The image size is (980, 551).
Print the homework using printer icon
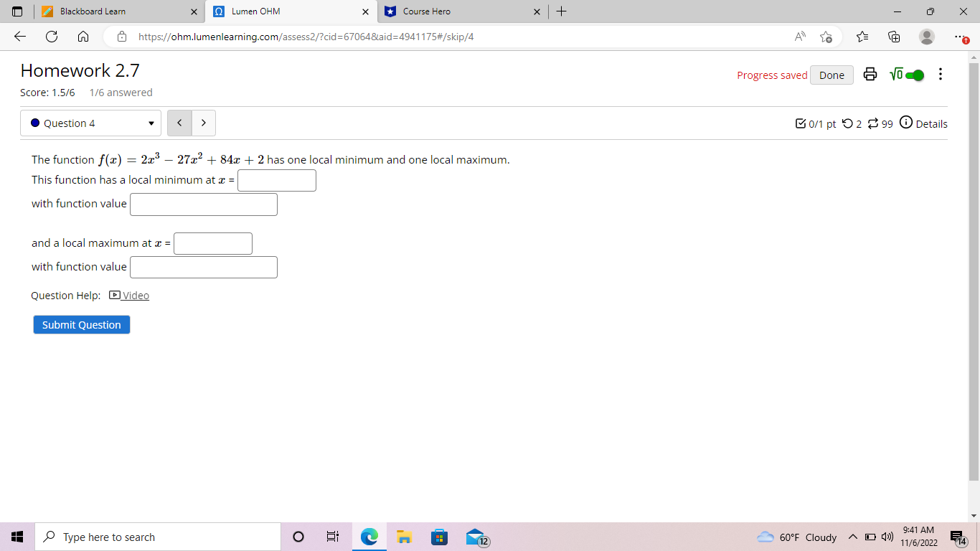pos(870,75)
